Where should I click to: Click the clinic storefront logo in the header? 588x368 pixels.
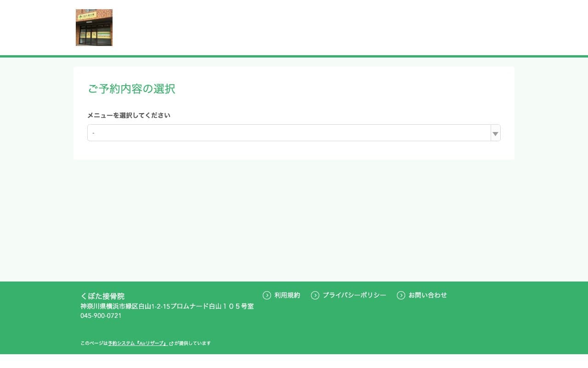(x=94, y=27)
